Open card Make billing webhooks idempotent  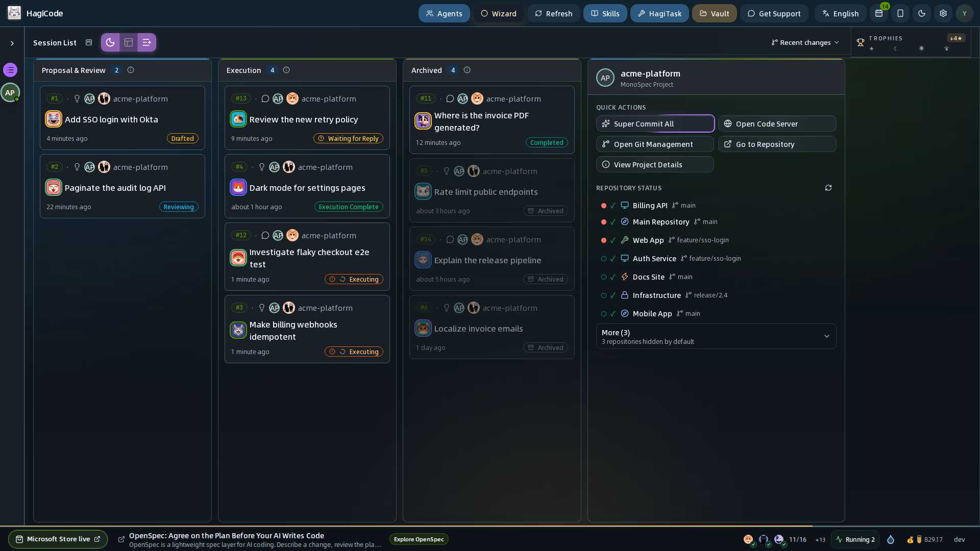307,329
